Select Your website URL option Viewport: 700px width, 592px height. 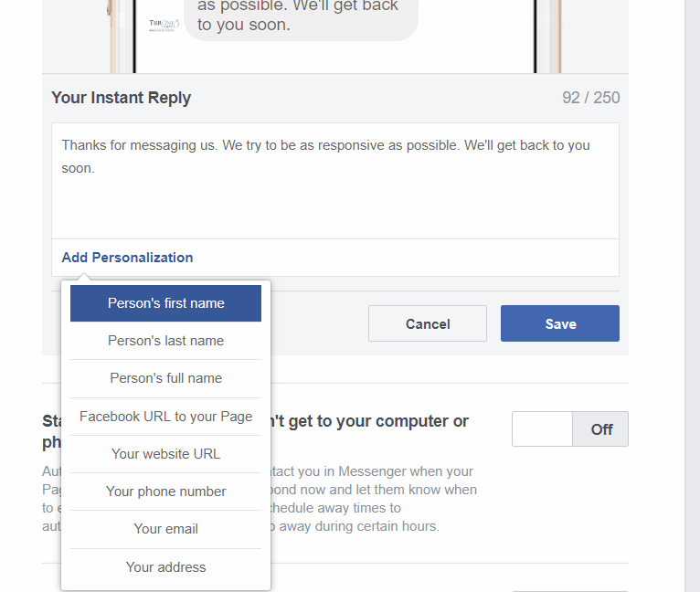pos(165,454)
